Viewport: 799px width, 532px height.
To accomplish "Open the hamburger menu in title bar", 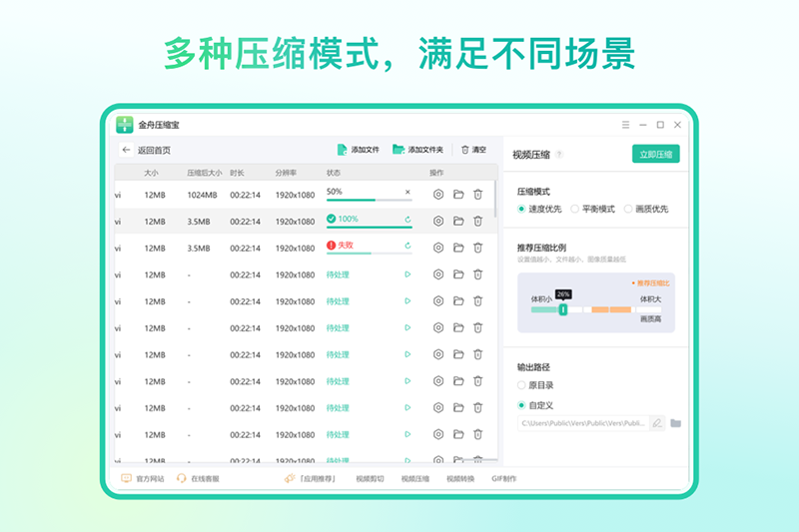I will tap(626, 125).
